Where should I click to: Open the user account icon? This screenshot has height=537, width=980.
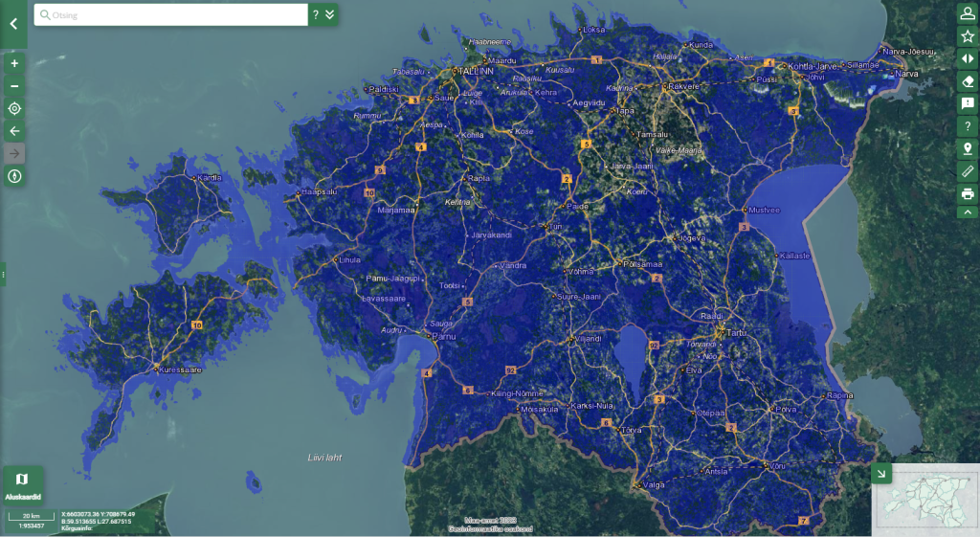[x=968, y=13]
